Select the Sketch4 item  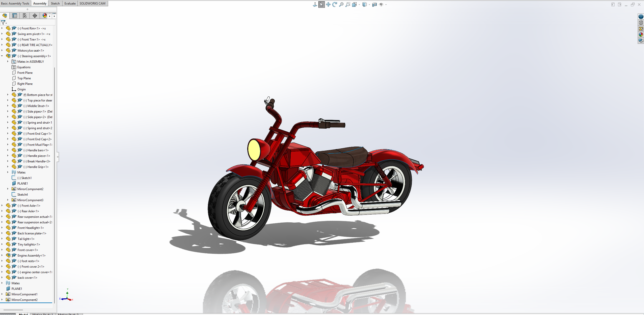[x=22, y=195]
